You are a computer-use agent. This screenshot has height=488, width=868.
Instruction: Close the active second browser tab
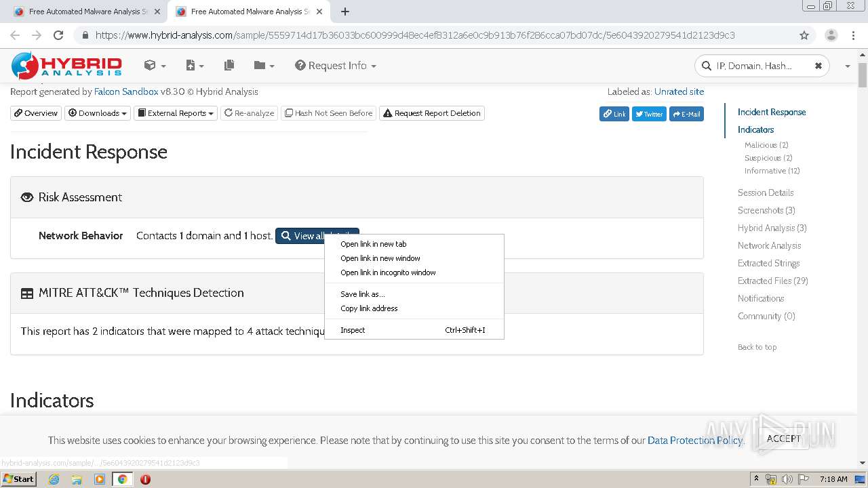pyautogui.click(x=318, y=12)
